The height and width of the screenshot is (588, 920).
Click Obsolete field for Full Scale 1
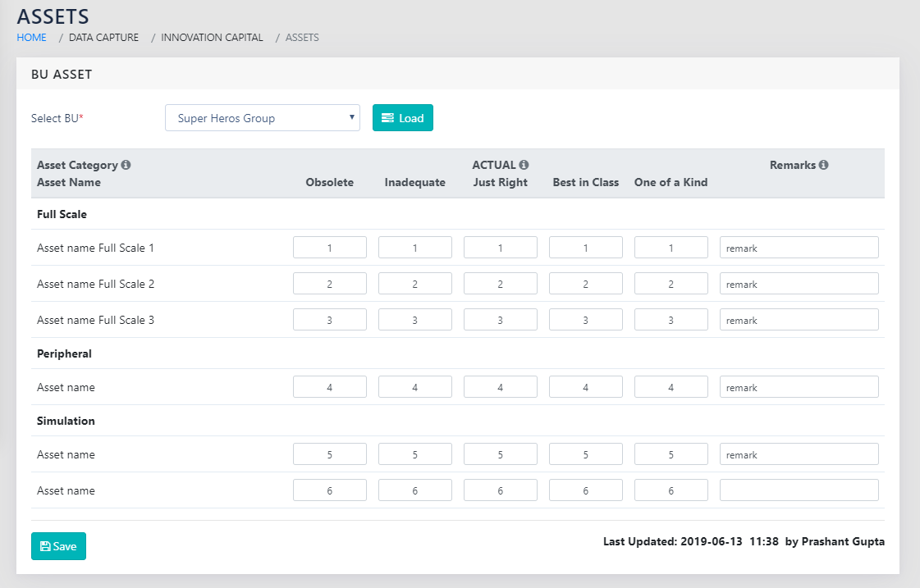329,248
